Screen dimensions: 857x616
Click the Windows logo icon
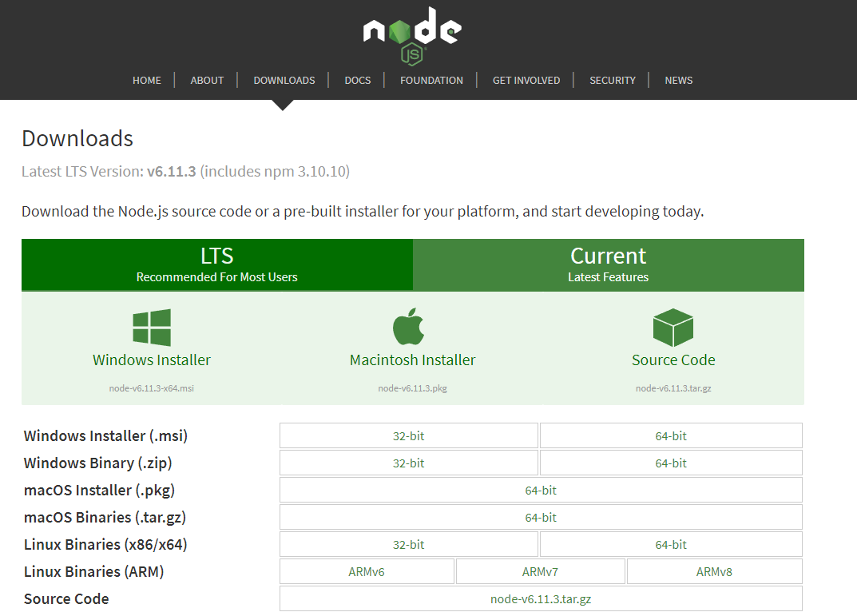[x=152, y=328]
